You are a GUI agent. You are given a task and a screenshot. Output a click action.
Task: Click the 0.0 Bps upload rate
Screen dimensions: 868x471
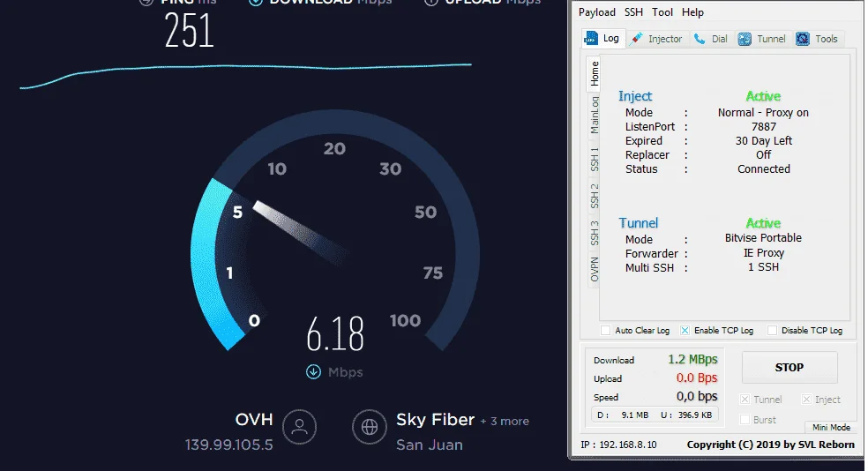pyautogui.click(x=696, y=378)
